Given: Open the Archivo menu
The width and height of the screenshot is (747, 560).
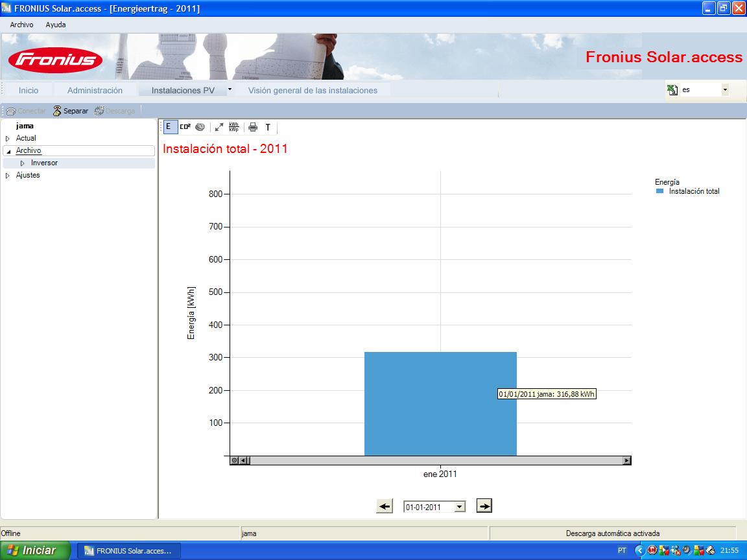Looking at the screenshot, I should tap(21, 25).
